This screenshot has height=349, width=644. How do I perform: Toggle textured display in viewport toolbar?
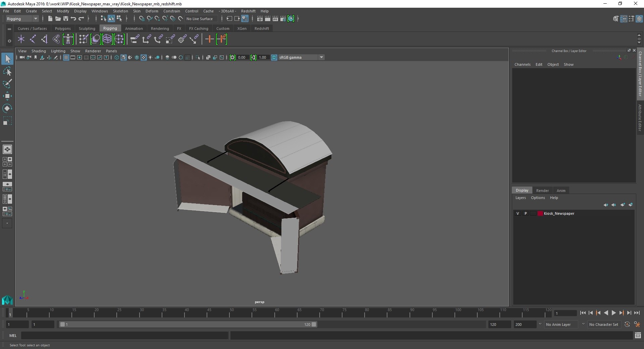coord(144,57)
